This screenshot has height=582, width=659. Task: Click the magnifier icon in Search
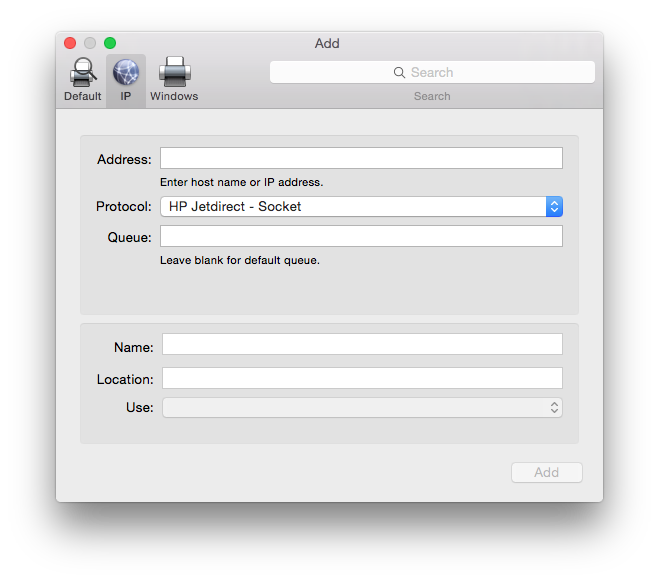[x=399, y=73]
